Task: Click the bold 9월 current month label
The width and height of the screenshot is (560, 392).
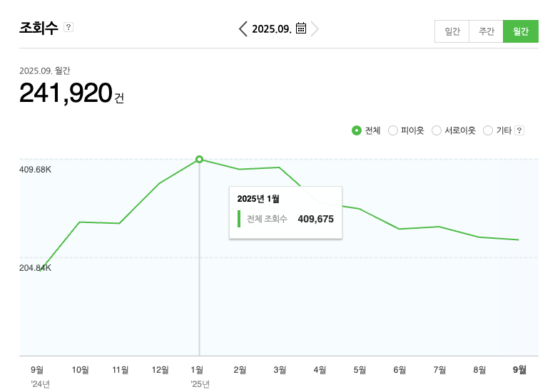Action: 520,370
